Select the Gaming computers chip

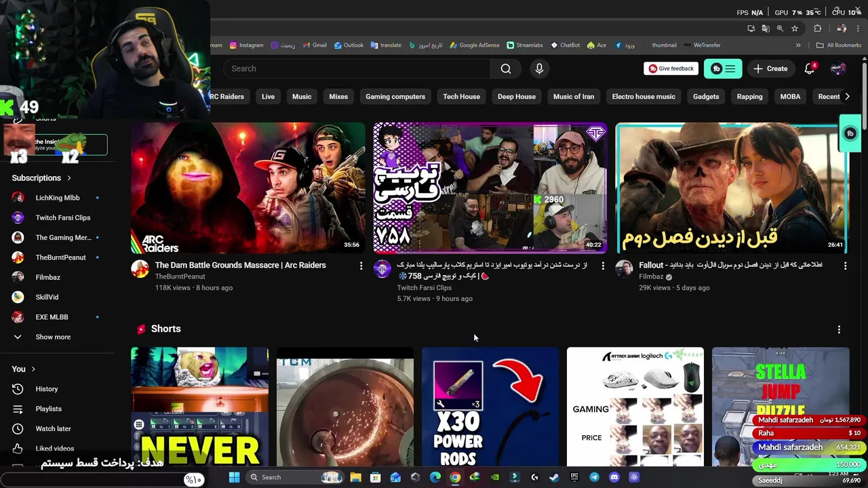coord(395,96)
